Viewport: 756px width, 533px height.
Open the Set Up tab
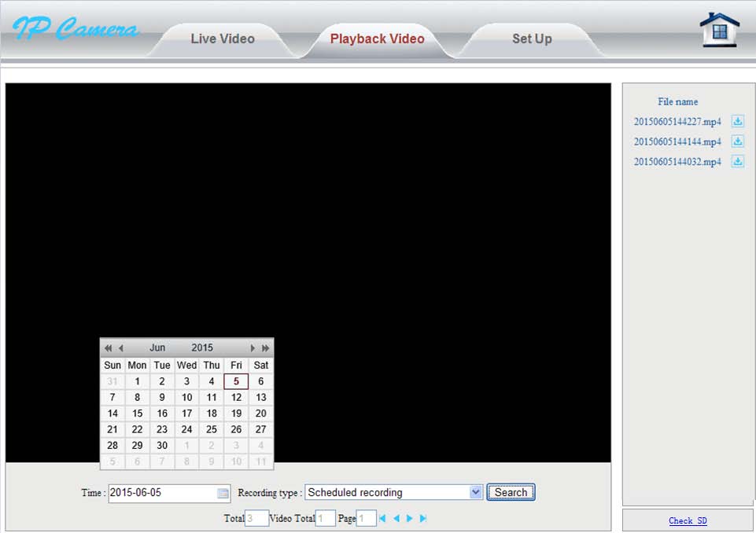(x=532, y=39)
